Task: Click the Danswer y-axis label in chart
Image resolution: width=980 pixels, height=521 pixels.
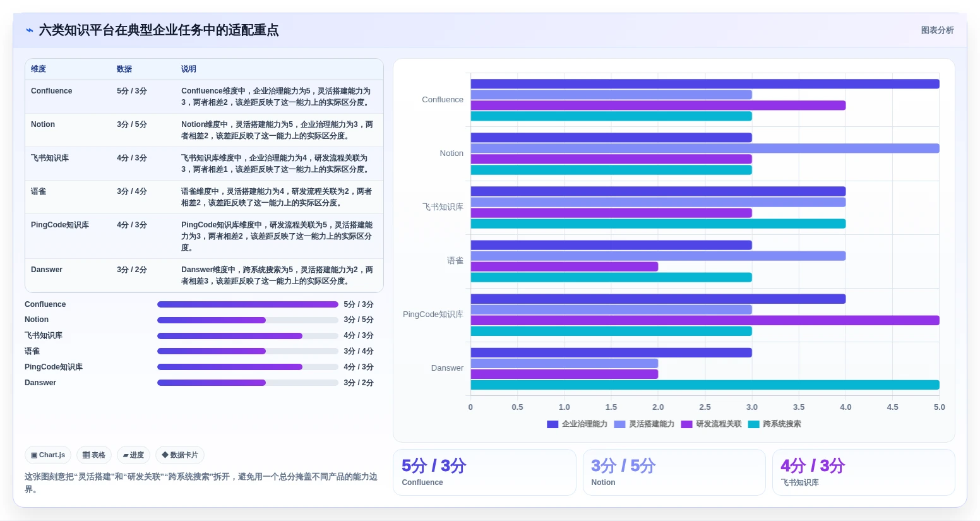Action: click(447, 368)
